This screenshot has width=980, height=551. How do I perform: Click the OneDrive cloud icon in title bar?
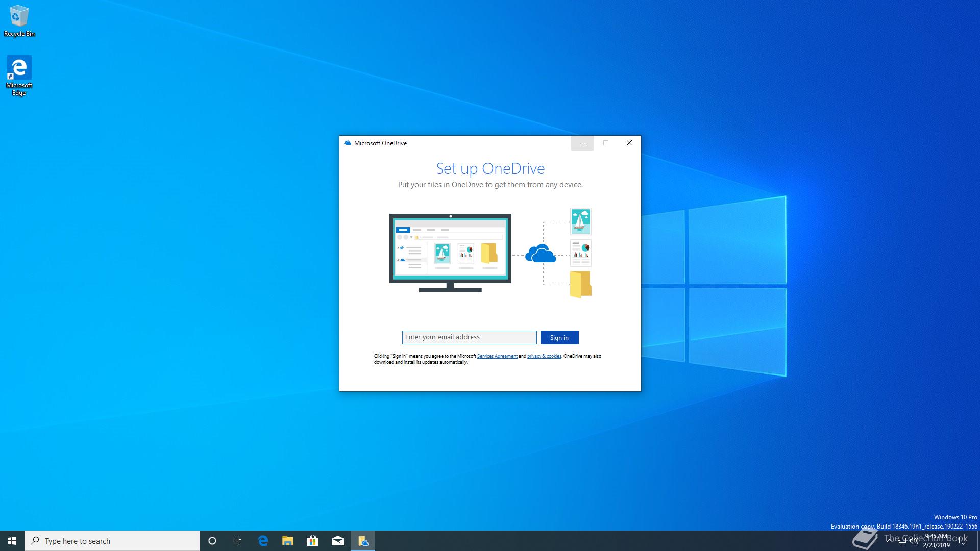[x=348, y=143]
